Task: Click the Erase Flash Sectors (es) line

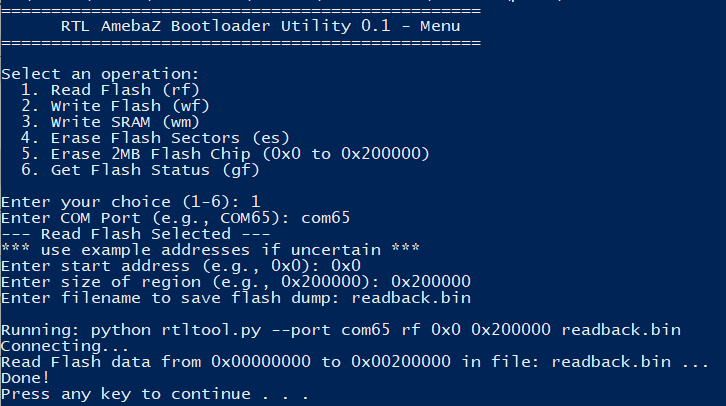Action: pyautogui.click(x=155, y=138)
